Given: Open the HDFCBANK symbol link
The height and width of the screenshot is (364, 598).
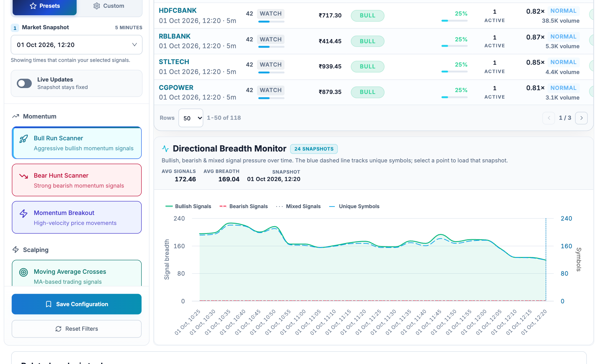Looking at the screenshot, I should [x=178, y=11].
